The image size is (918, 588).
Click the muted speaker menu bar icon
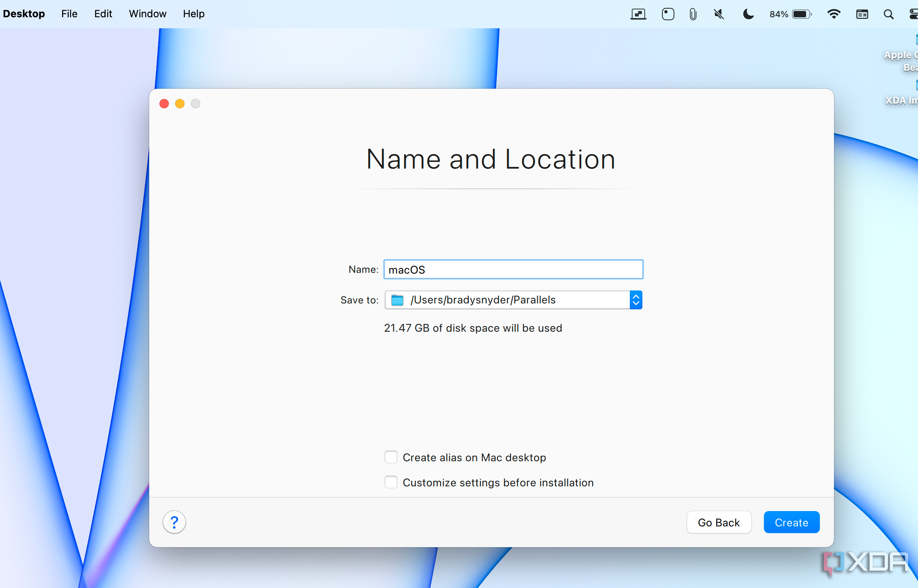point(719,14)
